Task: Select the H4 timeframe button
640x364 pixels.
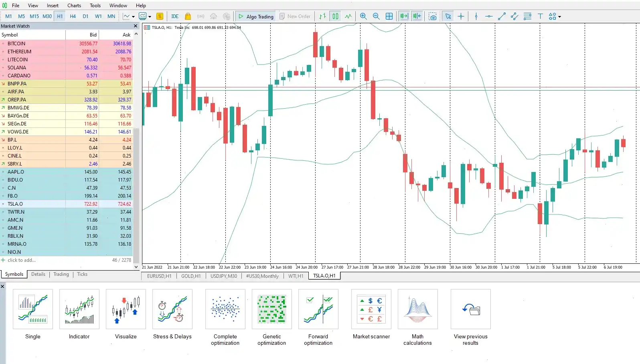Action: (x=73, y=16)
